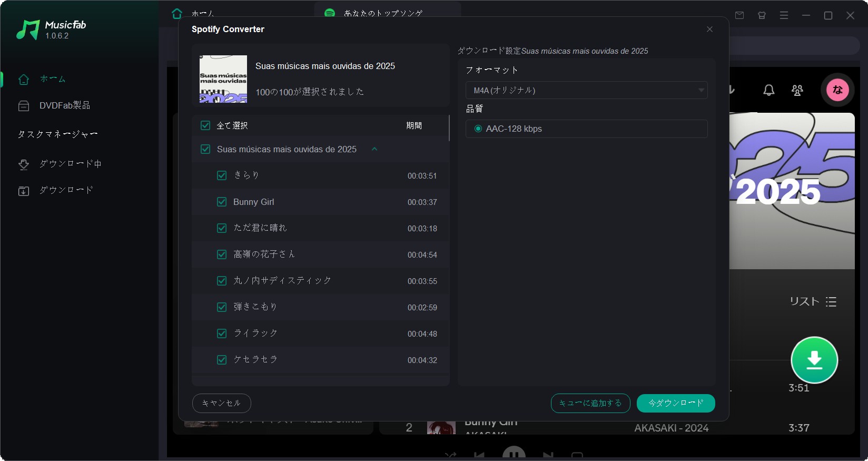Toggle the 全て選択 checkbox
Image resolution: width=868 pixels, height=461 pixels.
tap(205, 125)
